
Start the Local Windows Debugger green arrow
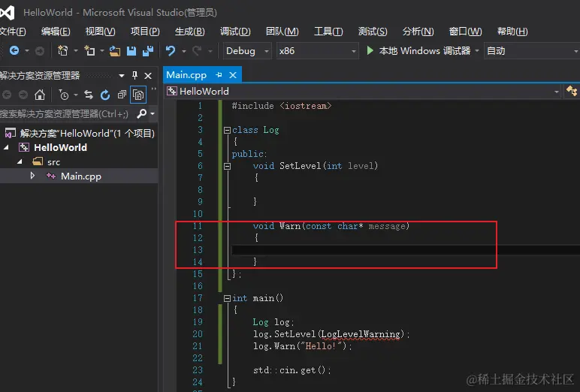pos(370,50)
